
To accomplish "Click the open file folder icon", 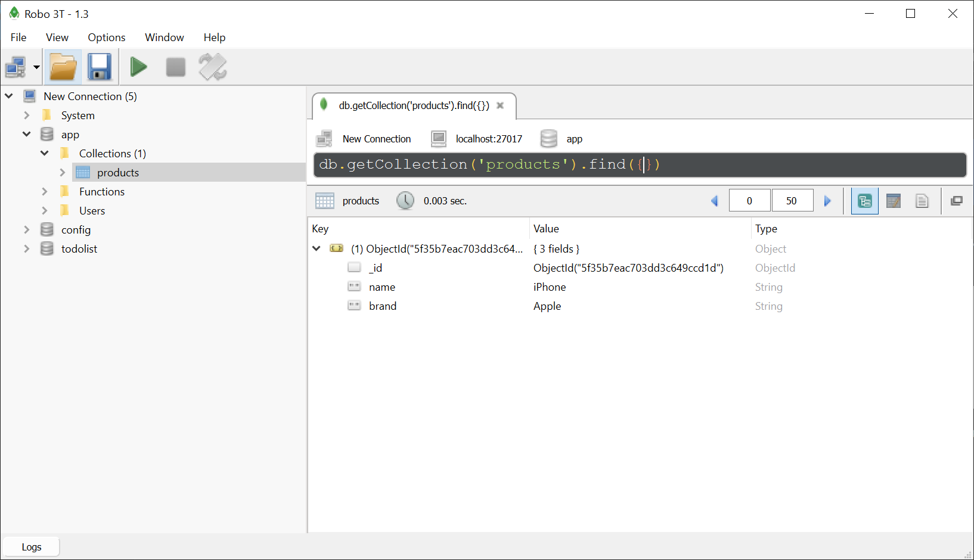I will coord(63,67).
